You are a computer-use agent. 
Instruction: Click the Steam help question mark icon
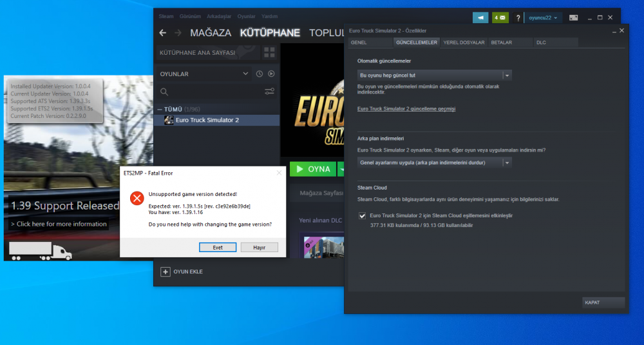(x=518, y=18)
